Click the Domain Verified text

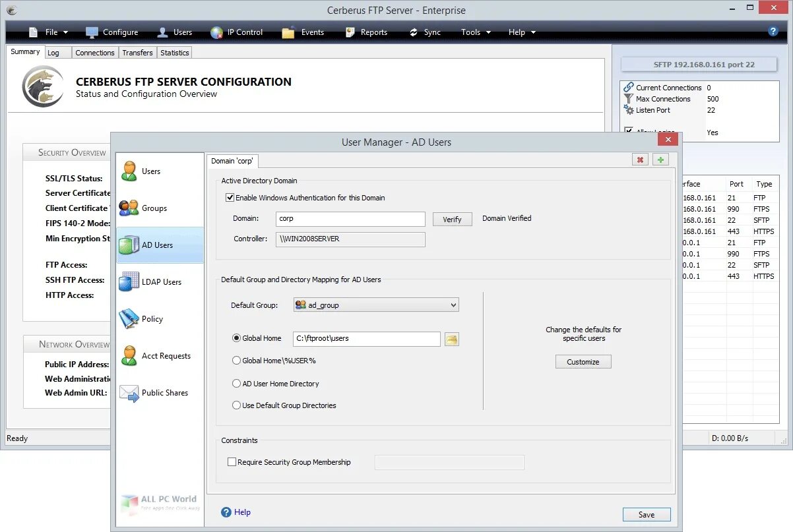click(507, 218)
